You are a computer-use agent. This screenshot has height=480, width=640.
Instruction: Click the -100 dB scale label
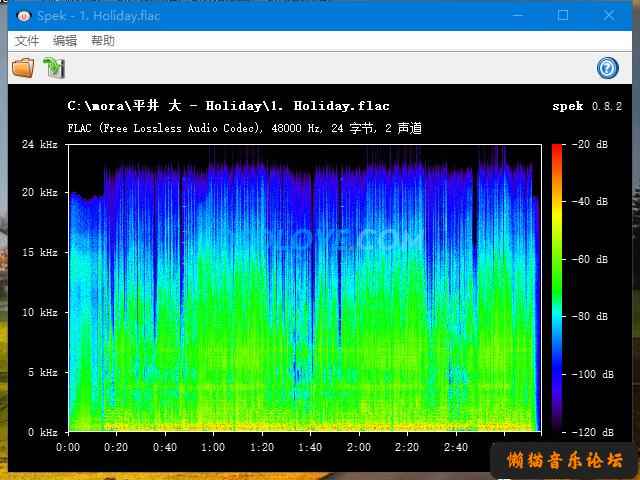tap(593, 374)
